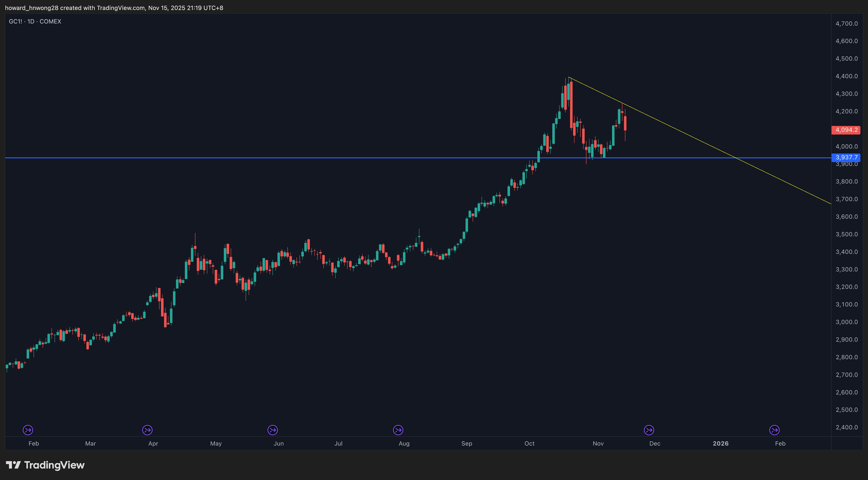This screenshot has width=868, height=480.
Task: Click the 2,400.0 label on price axis
Action: point(847,427)
